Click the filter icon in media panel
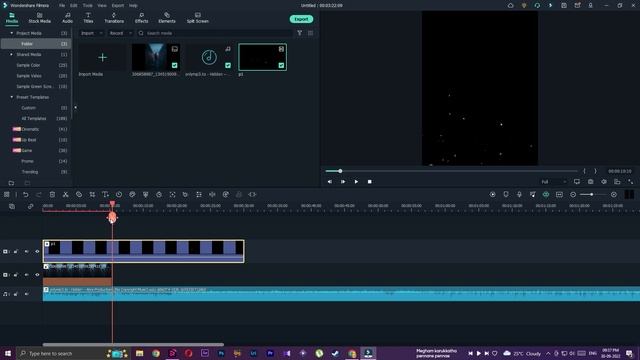640x360 pixels. tap(300, 33)
